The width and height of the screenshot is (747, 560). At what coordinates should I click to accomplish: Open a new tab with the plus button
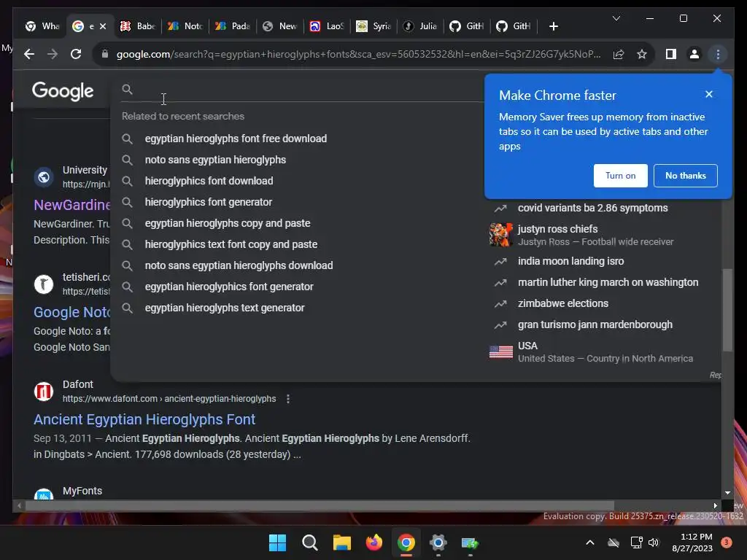point(553,26)
